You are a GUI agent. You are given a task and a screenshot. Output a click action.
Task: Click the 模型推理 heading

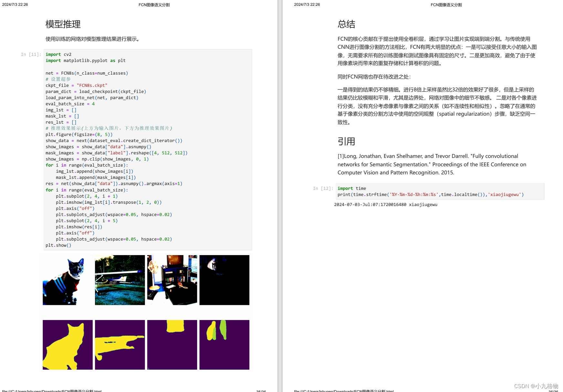point(63,24)
